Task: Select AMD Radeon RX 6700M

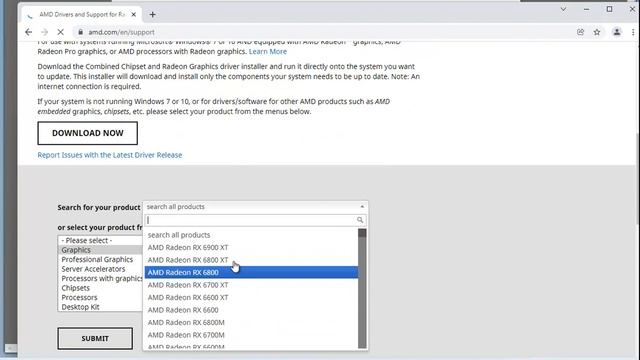Action: point(251,335)
